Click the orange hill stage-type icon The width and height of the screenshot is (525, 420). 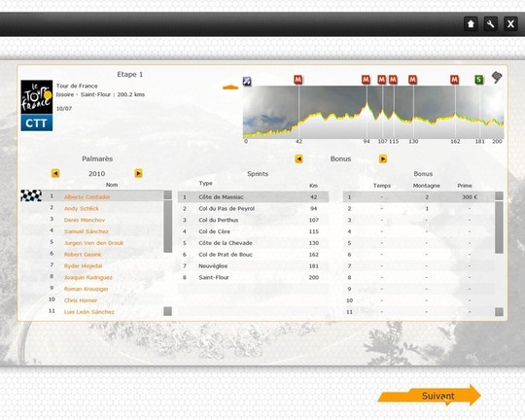tap(230, 87)
